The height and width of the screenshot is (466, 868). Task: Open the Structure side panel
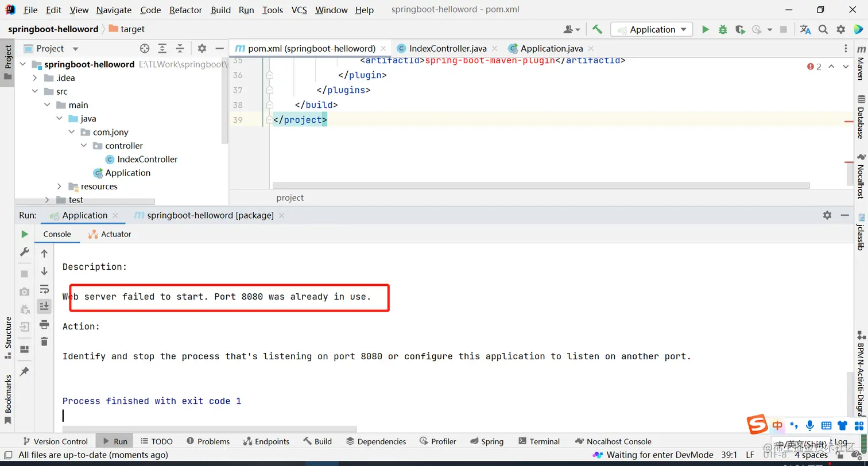(x=8, y=338)
